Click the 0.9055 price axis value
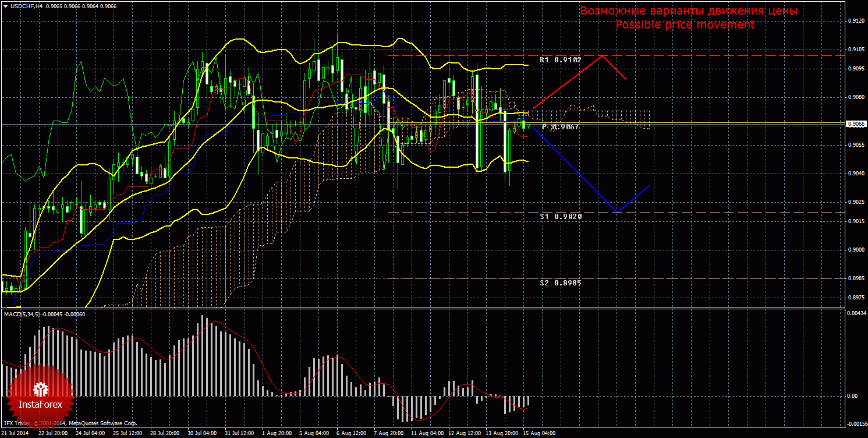Screen dimensions: 868x438 click(x=855, y=145)
